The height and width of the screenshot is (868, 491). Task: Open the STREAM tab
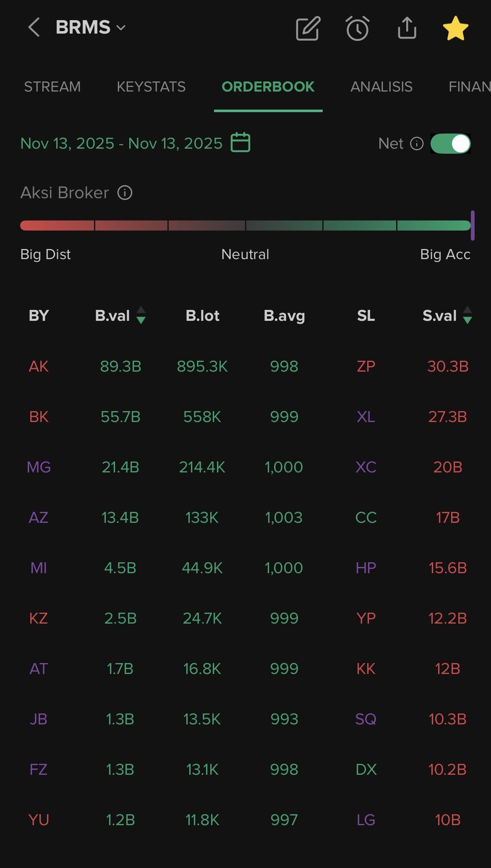pyautogui.click(x=52, y=87)
